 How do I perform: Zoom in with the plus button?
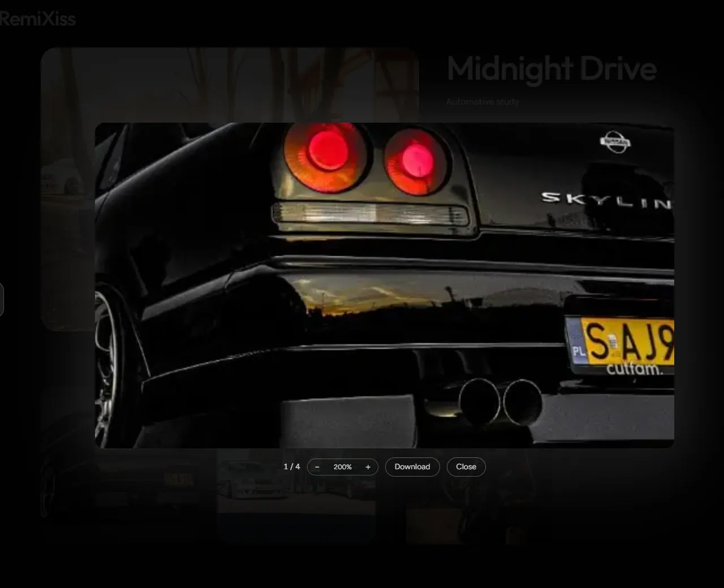(x=368, y=467)
